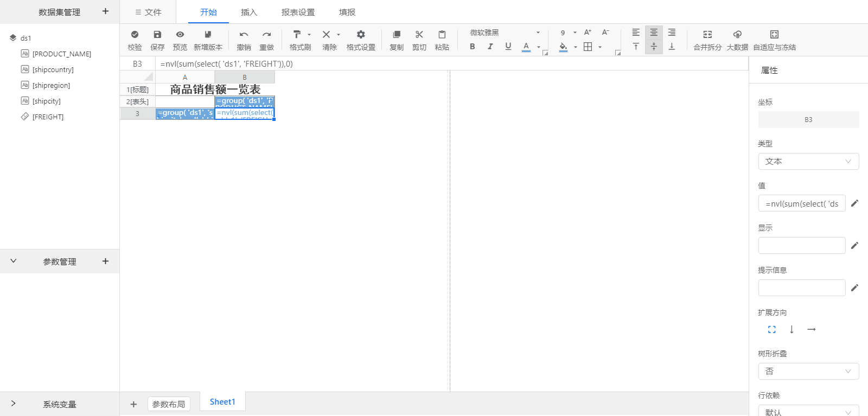This screenshot has height=416, width=868.
Task: Toggle bold text formatting
Action: 473,47
